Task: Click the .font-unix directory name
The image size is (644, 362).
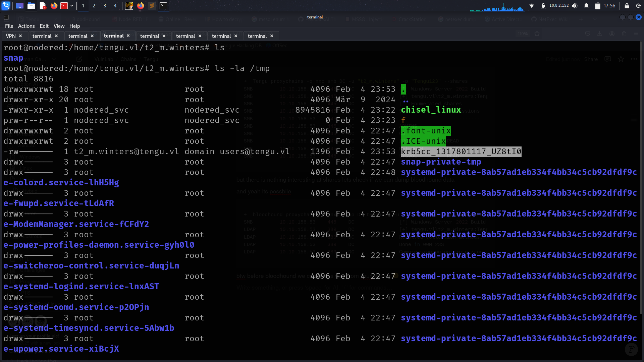Action: click(426, 131)
